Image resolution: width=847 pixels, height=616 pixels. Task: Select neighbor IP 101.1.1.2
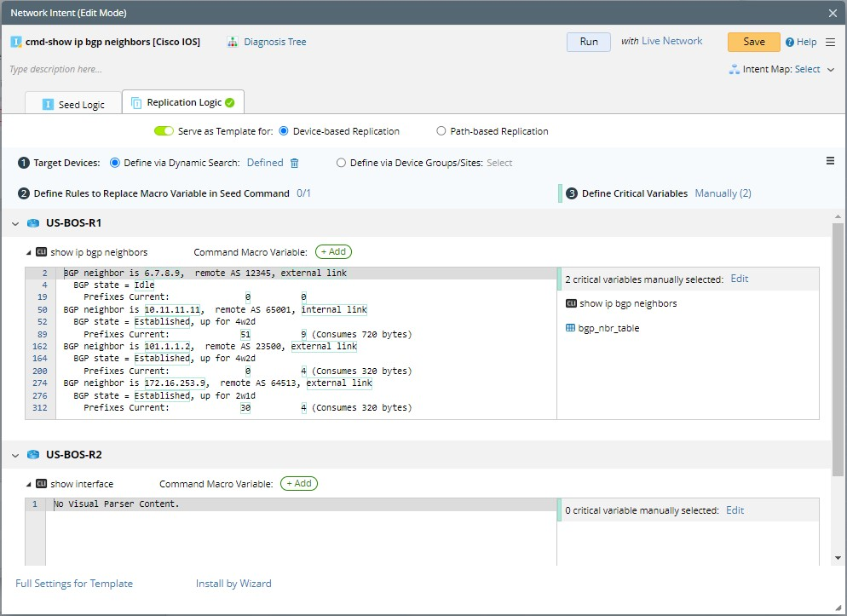pos(167,347)
